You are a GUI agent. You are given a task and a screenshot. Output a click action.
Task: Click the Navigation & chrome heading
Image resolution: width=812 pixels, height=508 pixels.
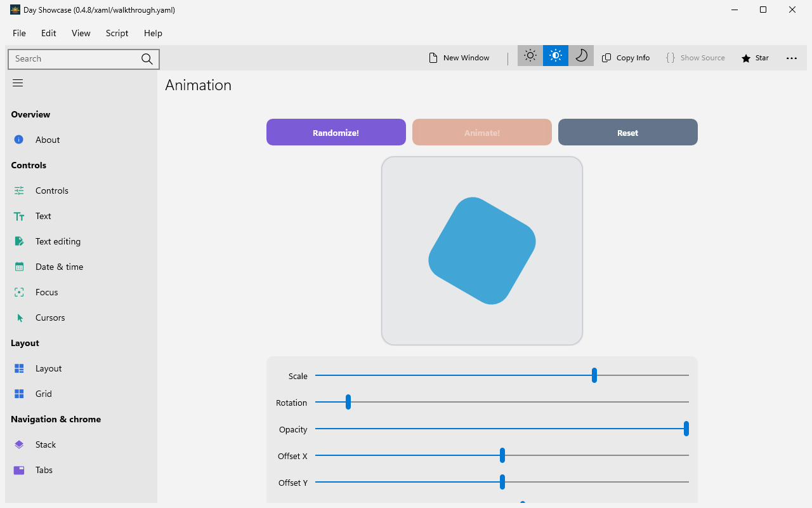click(56, 419)
